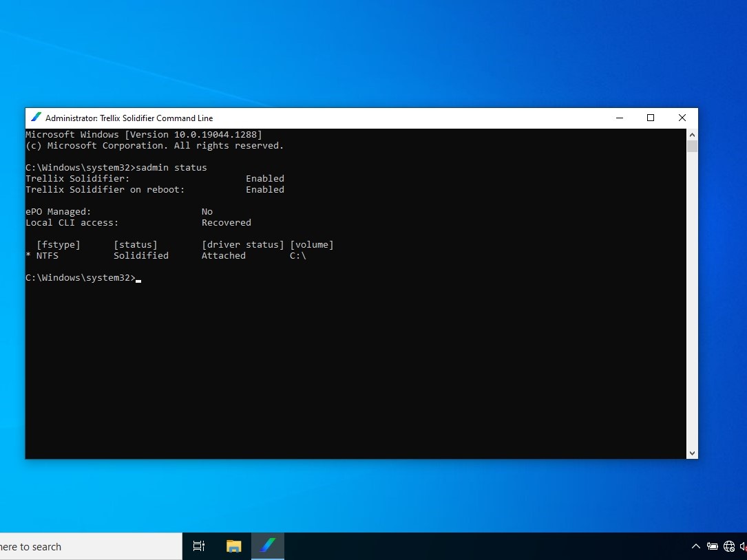Open Task View from the taskbar

tap(199, 546)
